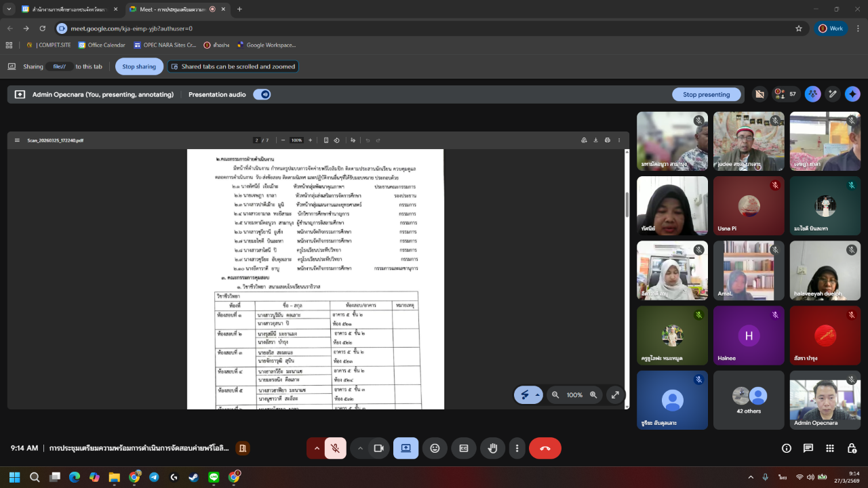Screen dimensions: 868x488
Task: Click the Stop sharing button
Action: point(139,66)
